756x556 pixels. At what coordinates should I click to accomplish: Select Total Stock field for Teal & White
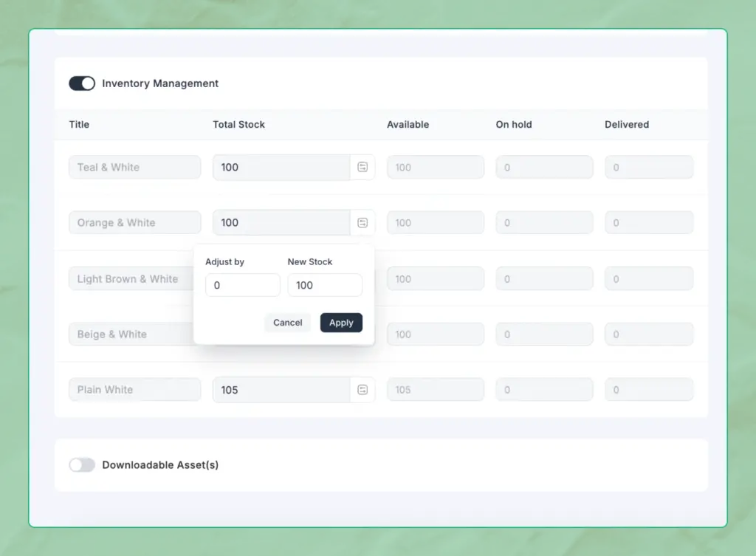(281, 168)
